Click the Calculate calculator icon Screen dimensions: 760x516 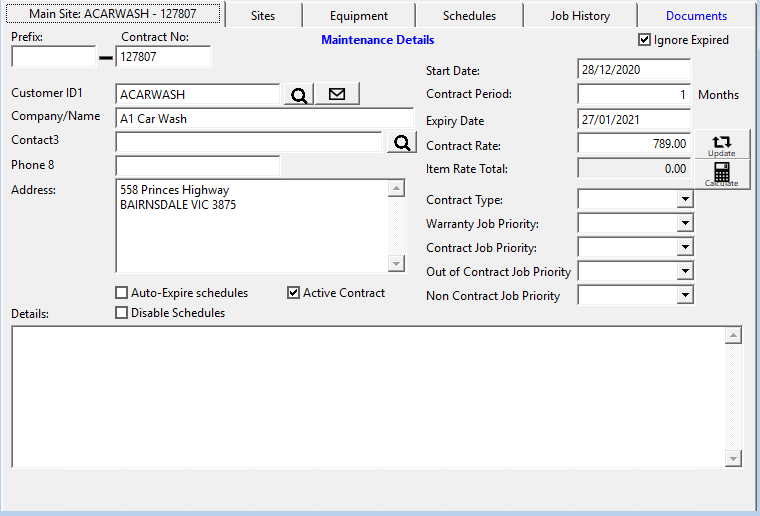click(721, 175)
